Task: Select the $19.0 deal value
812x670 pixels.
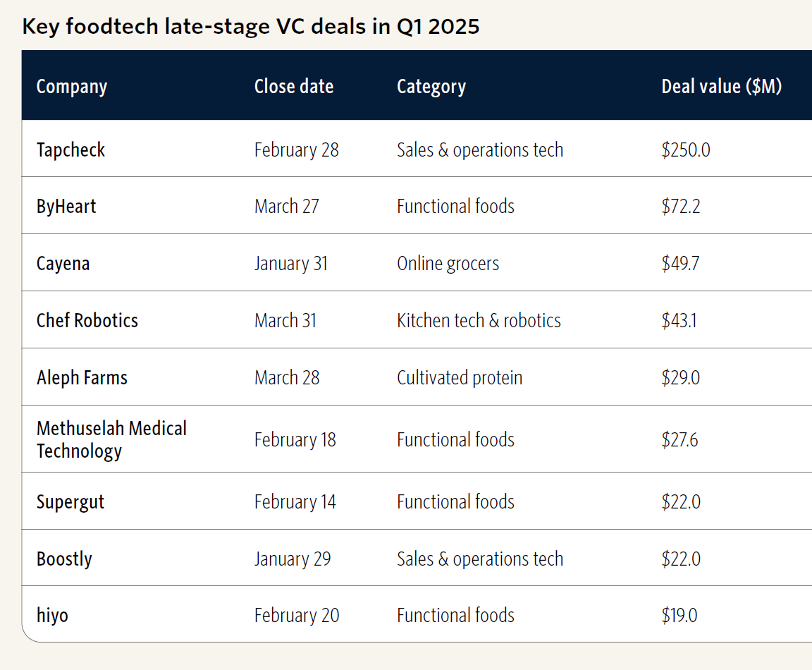Action: (x=679, y=615)
